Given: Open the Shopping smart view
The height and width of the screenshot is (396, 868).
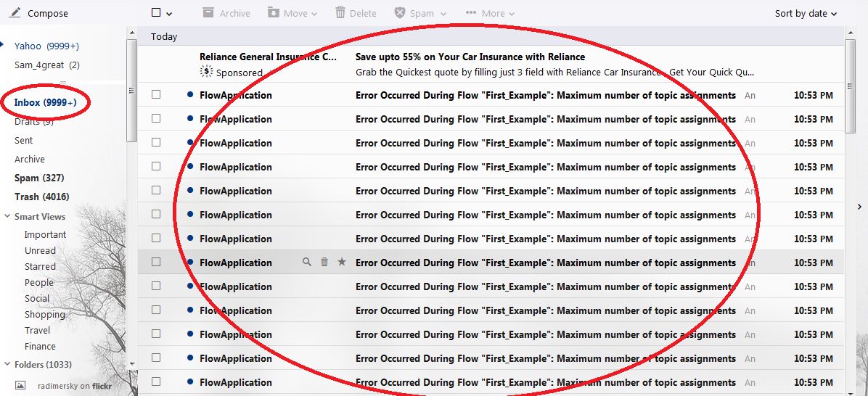Looking at the screenshot, I should (45, 315).
